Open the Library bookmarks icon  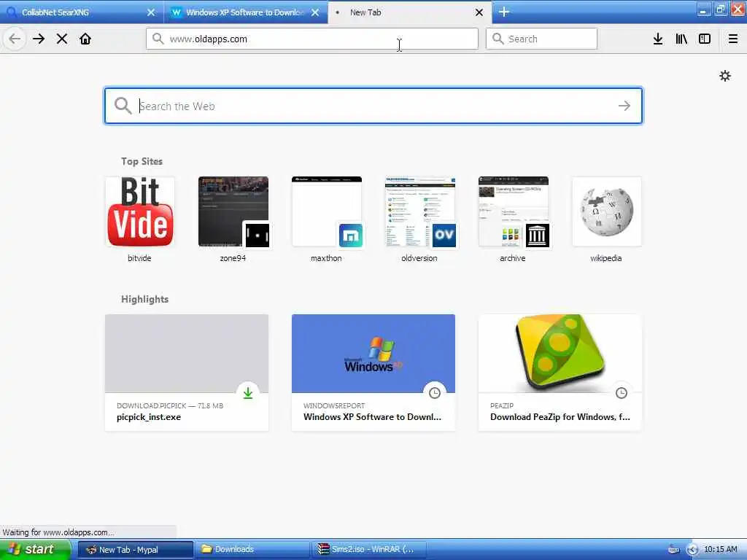click(x=681, y=39)
